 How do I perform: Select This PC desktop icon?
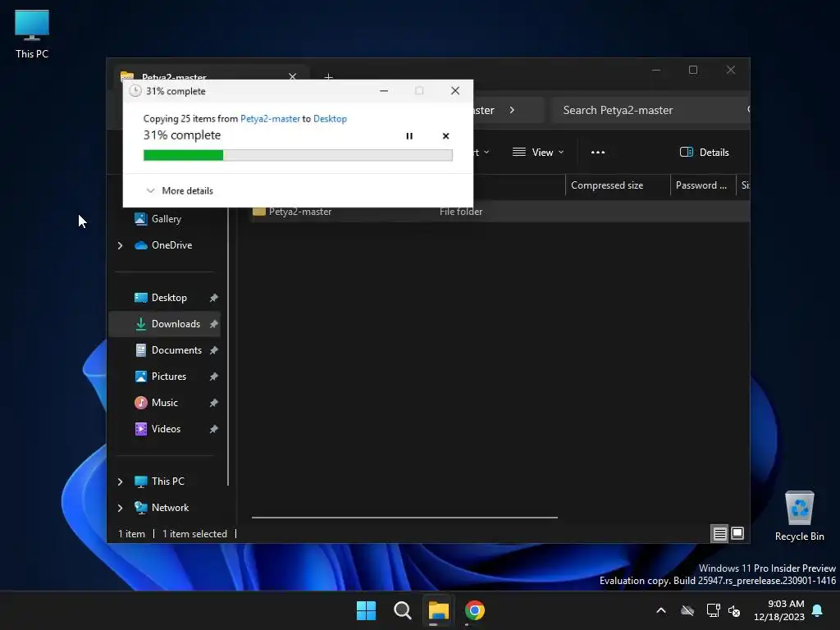click(32, 34)
